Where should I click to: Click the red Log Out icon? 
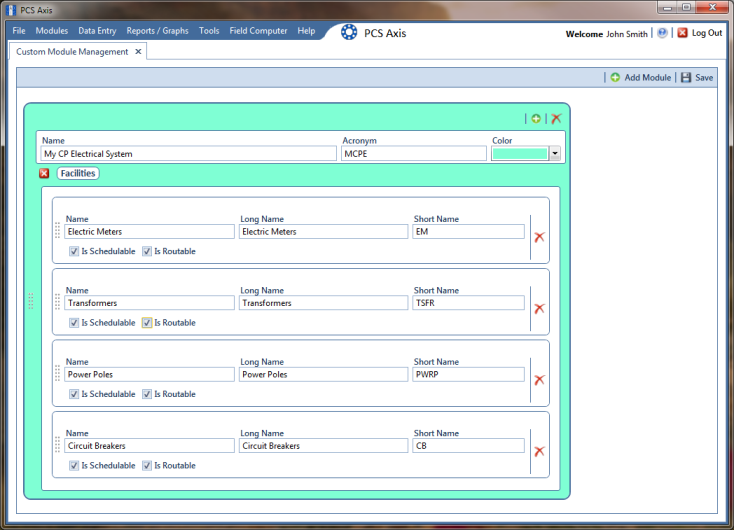tap(683, 33)
